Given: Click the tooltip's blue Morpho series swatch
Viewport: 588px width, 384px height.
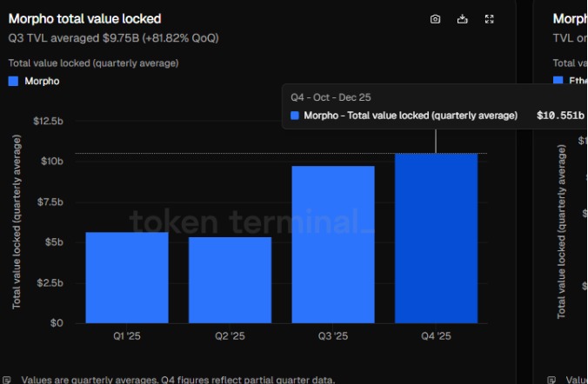Looking at the screenshot, I should [295, 116].
